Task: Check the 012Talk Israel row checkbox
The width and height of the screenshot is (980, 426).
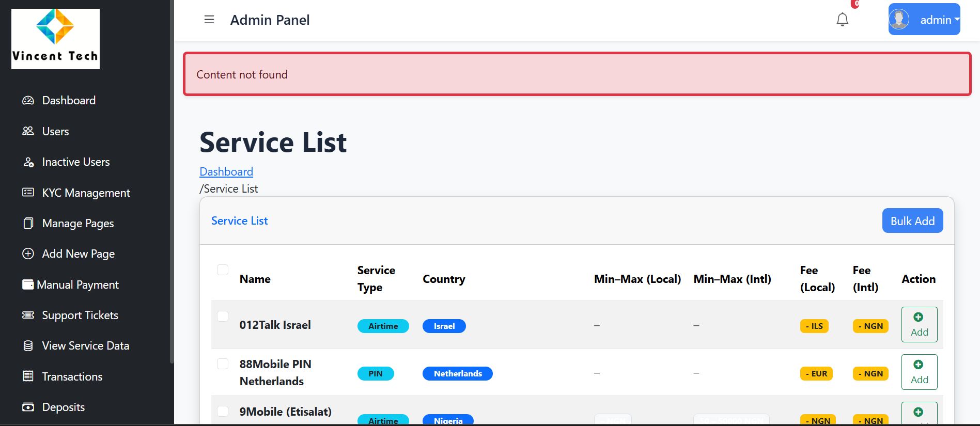Action: click(x=223, y=316)
